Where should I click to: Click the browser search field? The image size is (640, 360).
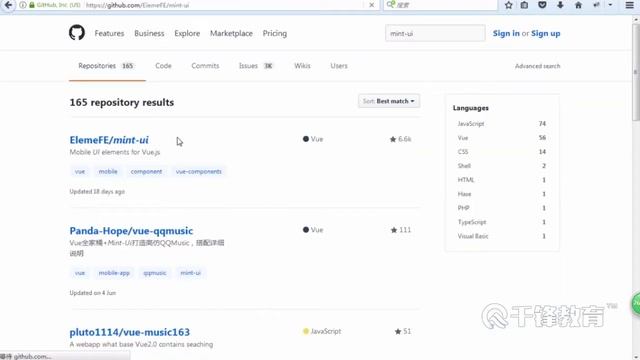click(x=441, y=5)
